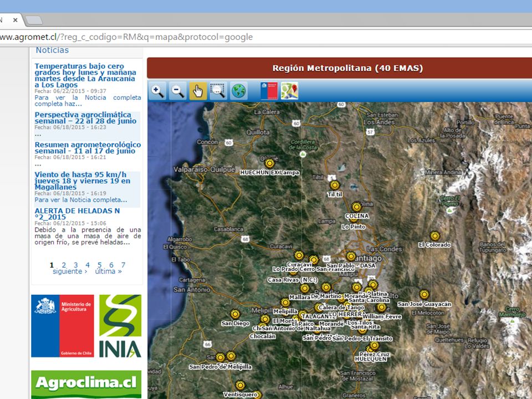
Task: Close the current browser tab
Action: [15, 20]
